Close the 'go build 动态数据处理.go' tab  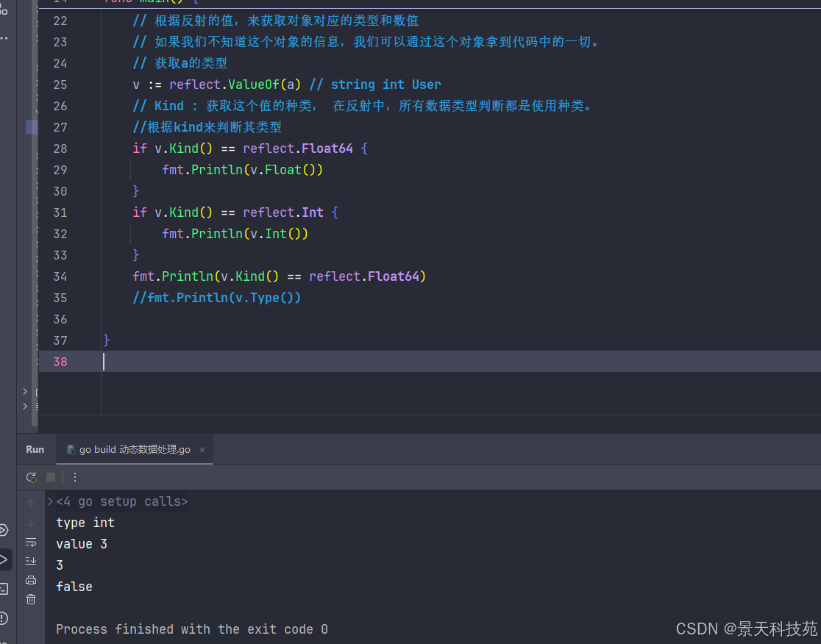coord(202,450)
